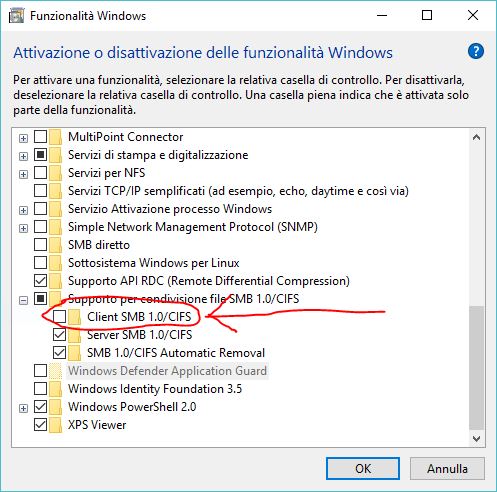Expand the Windows PowerShell 2.0 node
This screenshot has height=492, width=497.
pyautogui.click(x=23, y=408)
